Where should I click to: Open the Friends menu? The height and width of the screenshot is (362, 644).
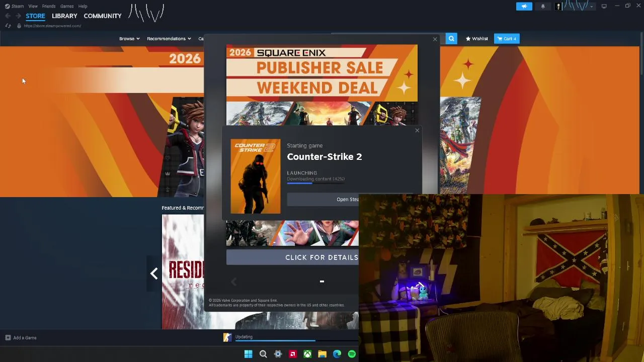[49, 6]
